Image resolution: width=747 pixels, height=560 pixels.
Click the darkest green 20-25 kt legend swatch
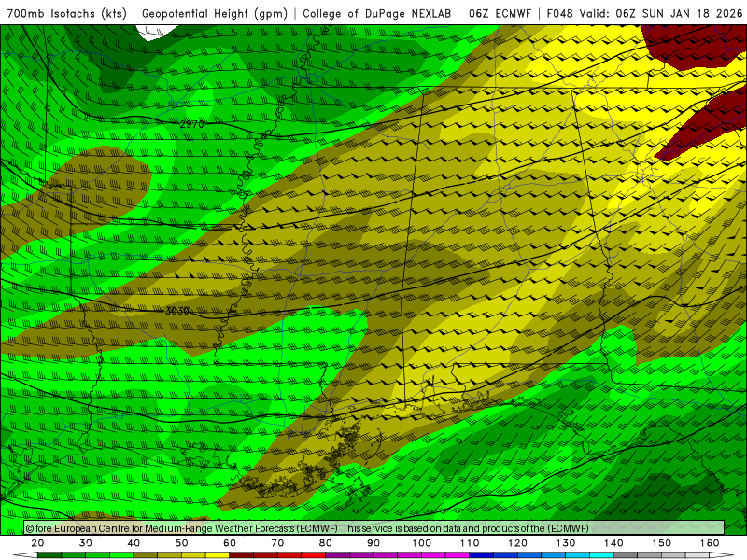pos(49,554)
